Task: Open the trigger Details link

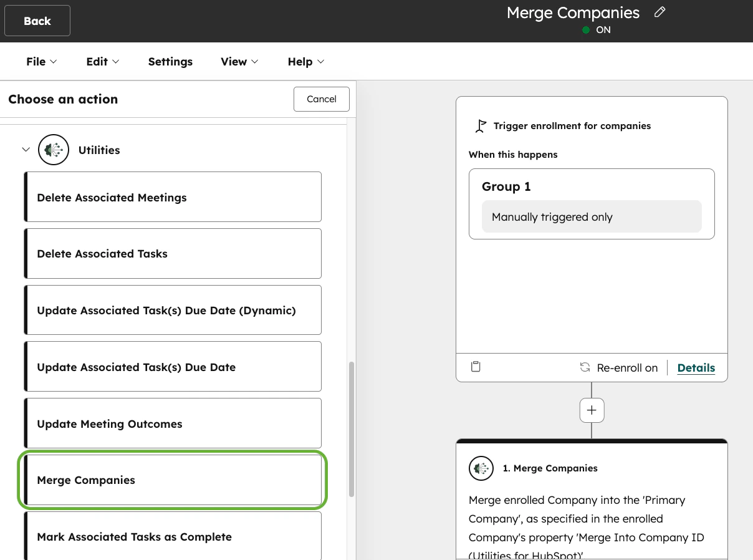Action: (696, 367)
